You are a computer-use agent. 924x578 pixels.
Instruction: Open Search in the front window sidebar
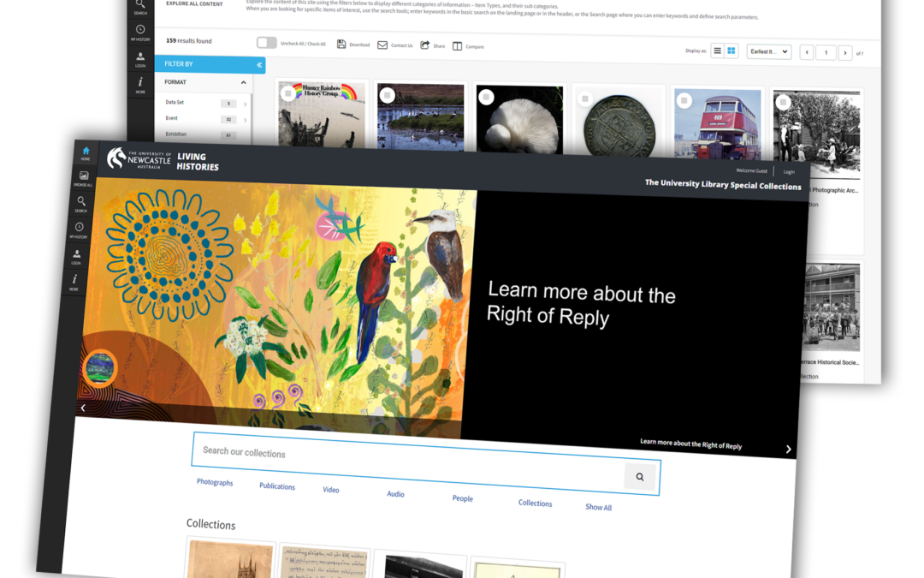point(81,204)
